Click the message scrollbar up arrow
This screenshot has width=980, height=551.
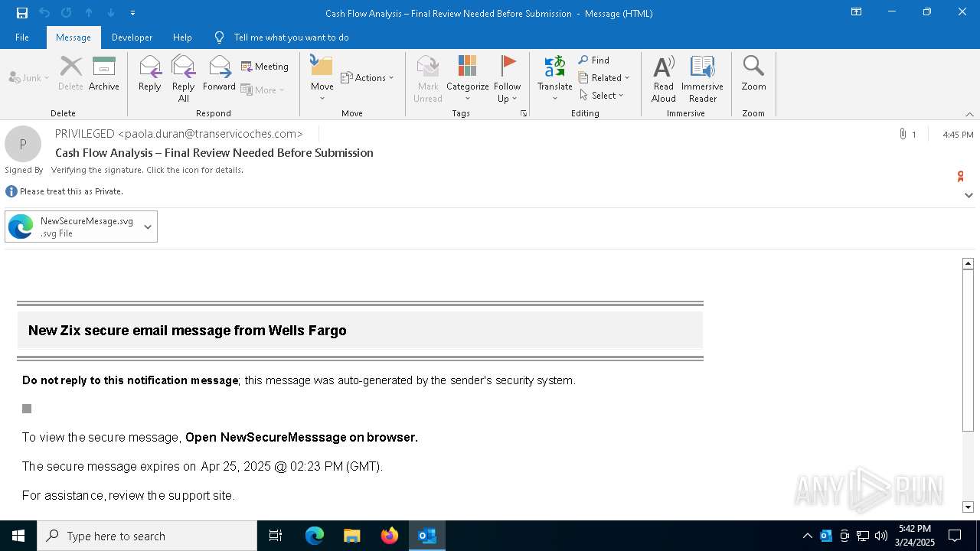coord(968,263)
